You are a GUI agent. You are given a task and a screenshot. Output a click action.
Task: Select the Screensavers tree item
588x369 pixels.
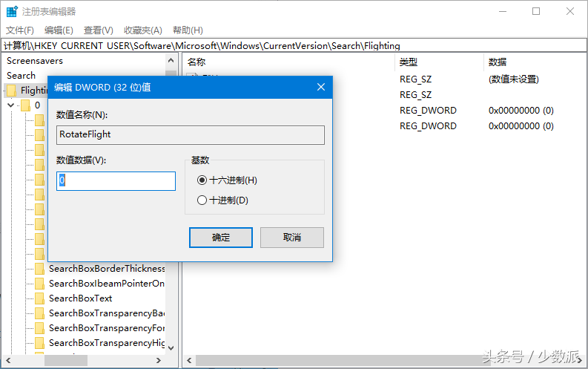pyautogui.click(x=35, y=61)
